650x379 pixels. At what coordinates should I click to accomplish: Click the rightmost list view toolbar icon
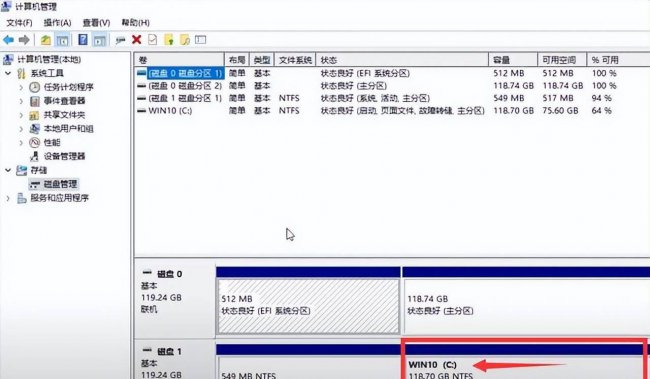(x=201, y=40)
